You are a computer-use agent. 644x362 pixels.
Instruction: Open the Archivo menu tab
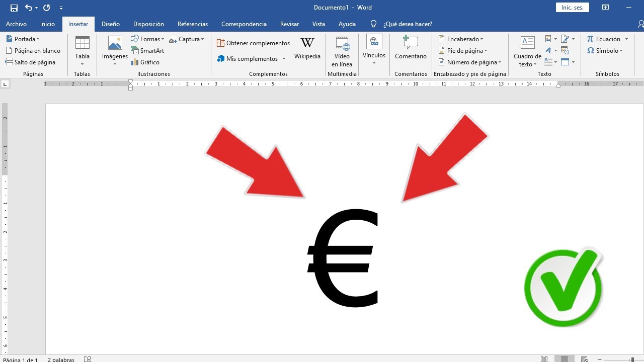point(16,24)
